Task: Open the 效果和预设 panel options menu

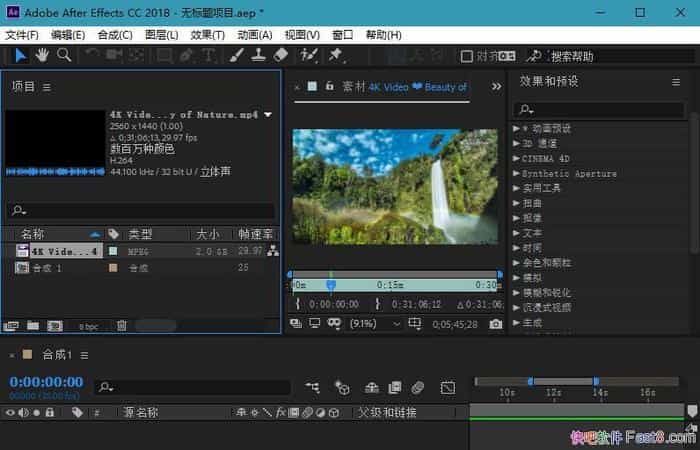Action: (x=676, y=82)
